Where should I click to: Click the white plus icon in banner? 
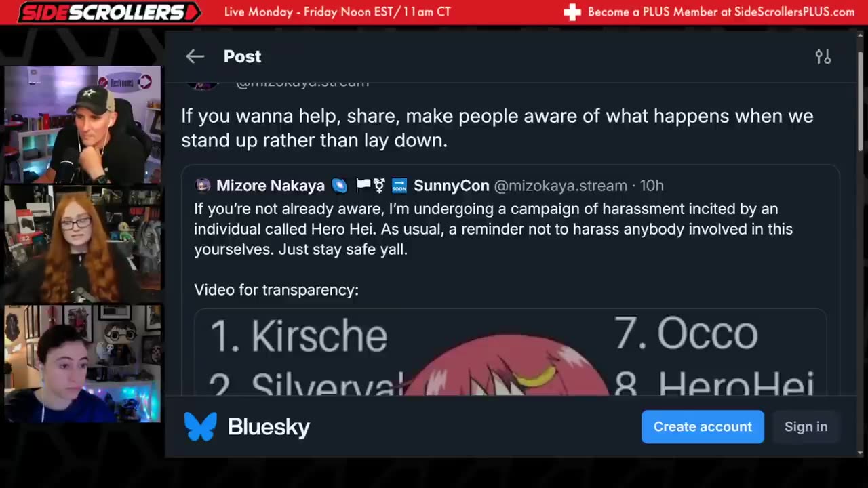pyautogui.click(x=572, y=12)
